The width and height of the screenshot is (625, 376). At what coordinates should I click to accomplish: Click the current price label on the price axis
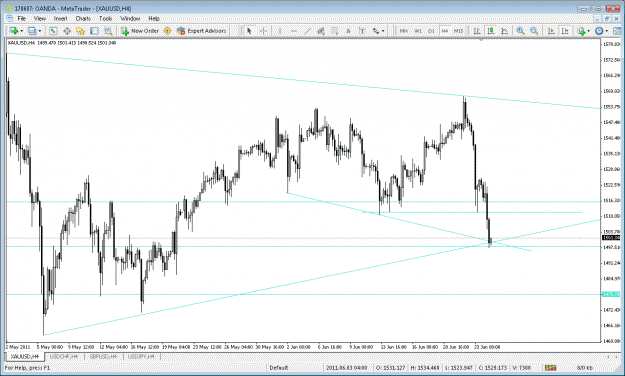point(611,238)
